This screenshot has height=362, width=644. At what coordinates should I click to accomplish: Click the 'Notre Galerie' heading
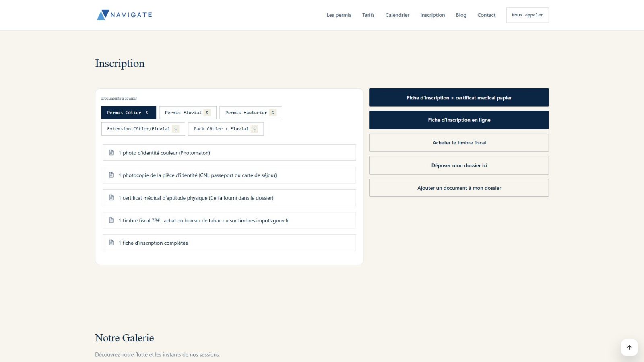124,338
